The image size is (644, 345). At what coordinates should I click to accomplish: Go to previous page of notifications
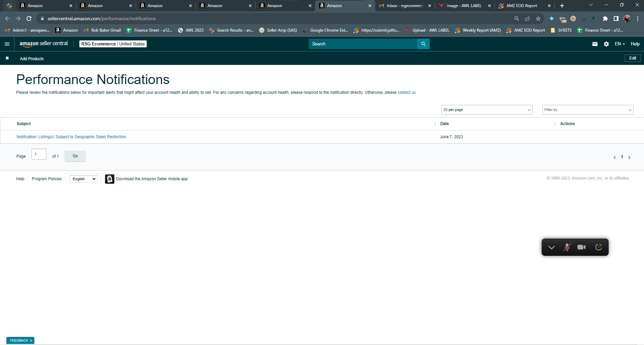615,157
